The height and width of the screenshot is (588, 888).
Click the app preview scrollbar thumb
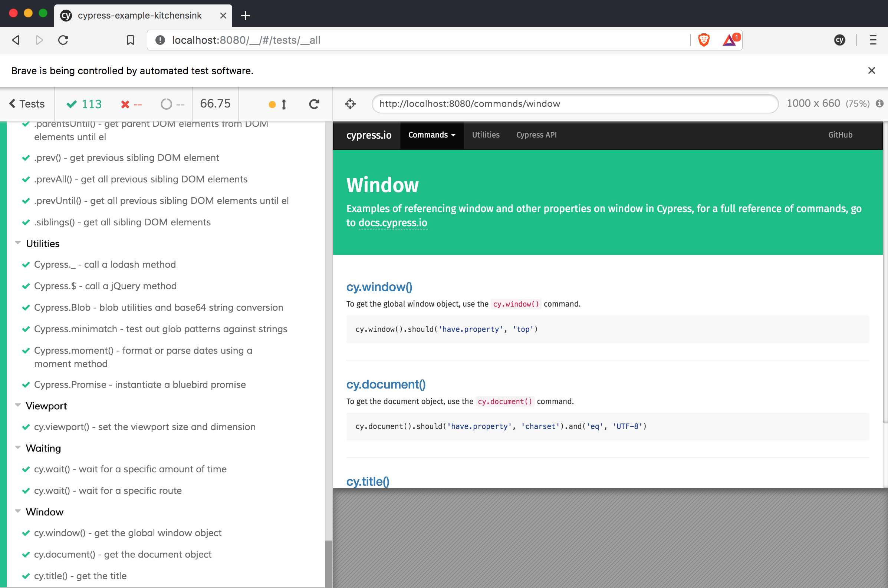pos(885,272)
